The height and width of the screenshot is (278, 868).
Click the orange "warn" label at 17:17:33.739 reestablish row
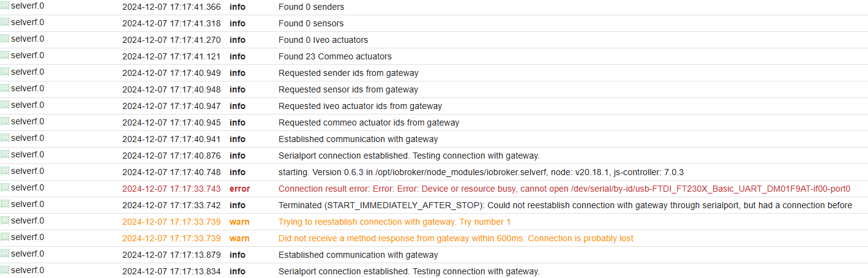click(x=239, y=222)
